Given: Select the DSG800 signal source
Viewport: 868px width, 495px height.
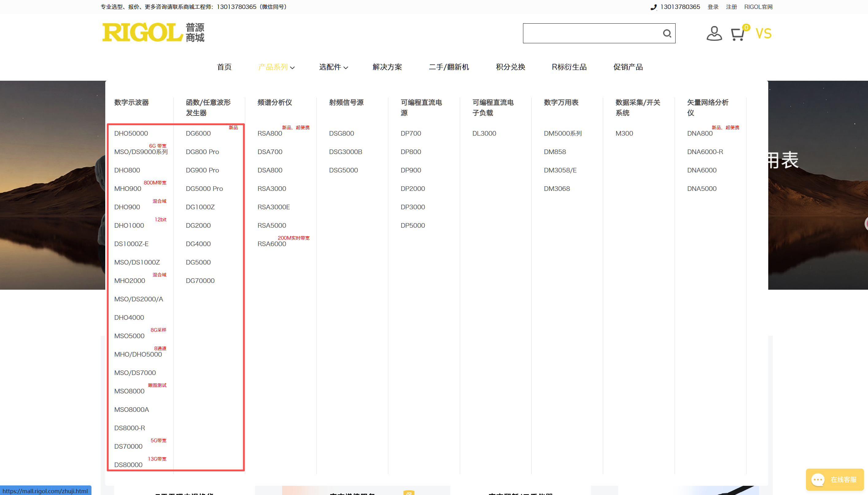Looking at the screenshot, I should click(341, 133).
